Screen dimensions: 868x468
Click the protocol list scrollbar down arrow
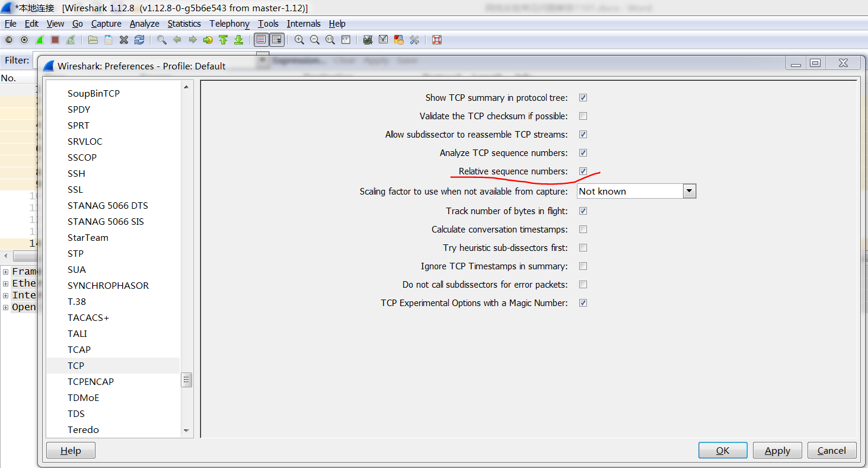click(186, 431)
